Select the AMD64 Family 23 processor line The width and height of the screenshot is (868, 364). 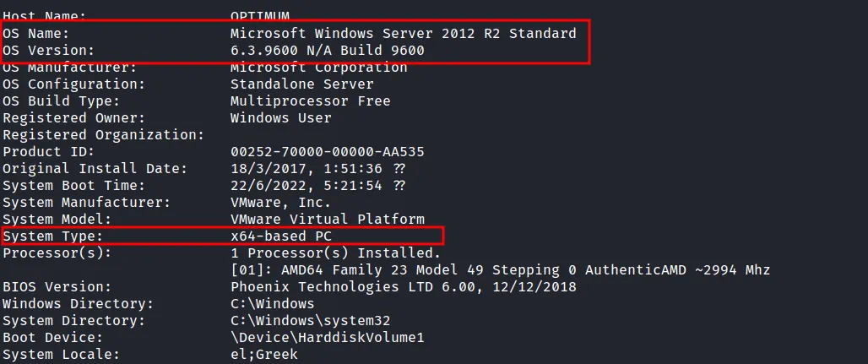pyautogui.click(x=500, y=270)
